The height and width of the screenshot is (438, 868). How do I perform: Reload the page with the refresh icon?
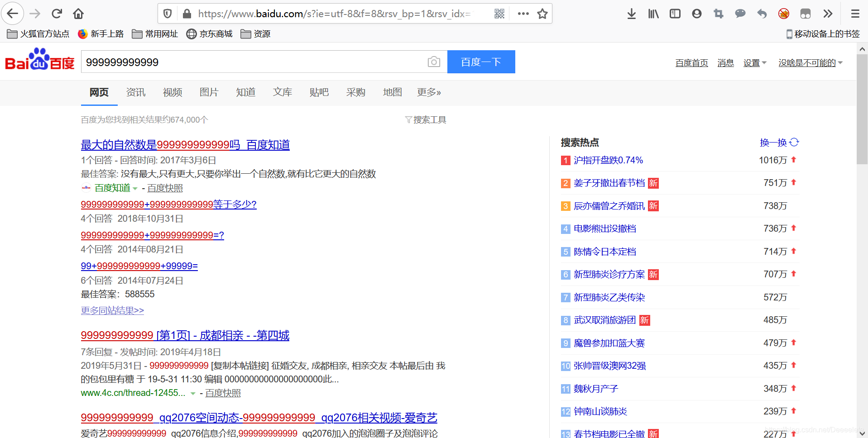click(57, 14)
